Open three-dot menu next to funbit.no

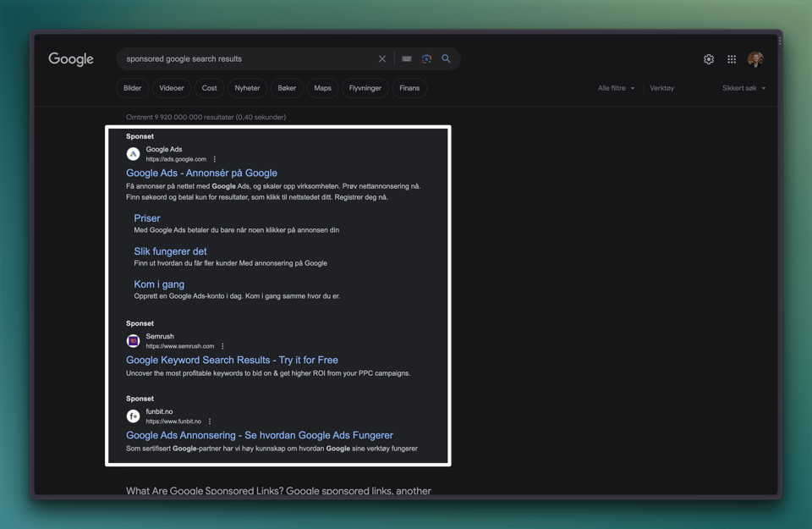[x=210, y=422]
